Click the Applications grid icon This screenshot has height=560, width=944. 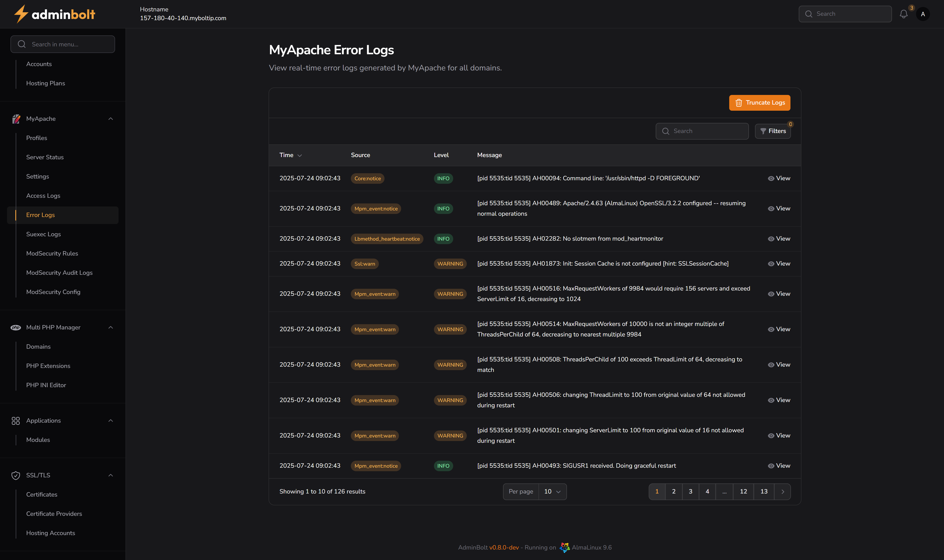tap(16, 421)
